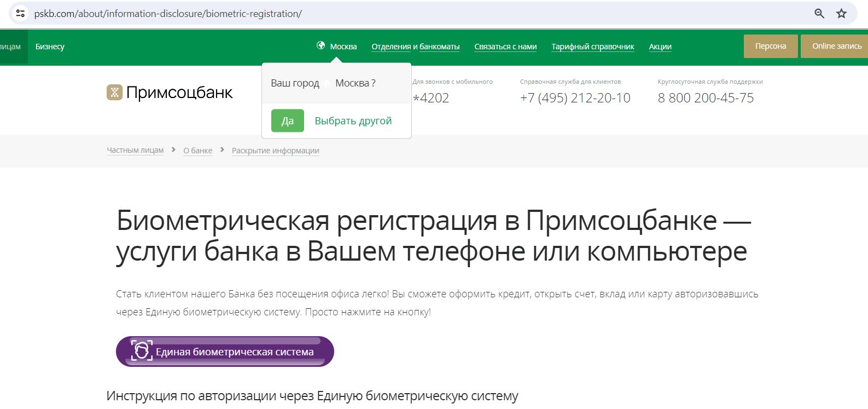Click the Персона button
Image resolution: width=868 pixels, height=409 pixels.
coord(771,46)
